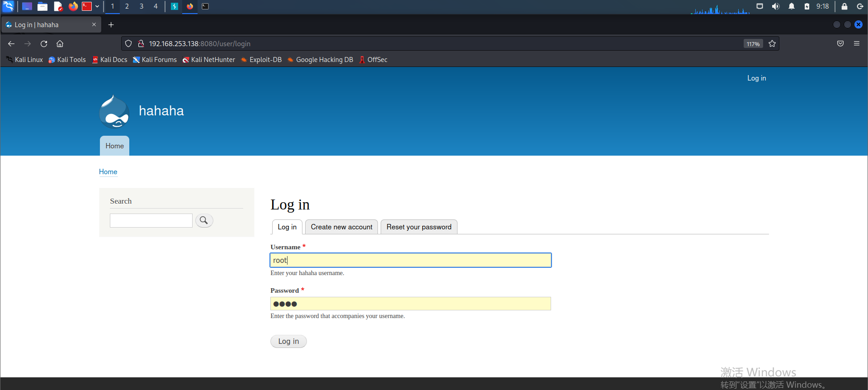Select the Home navigation tab

pos(114,146)
